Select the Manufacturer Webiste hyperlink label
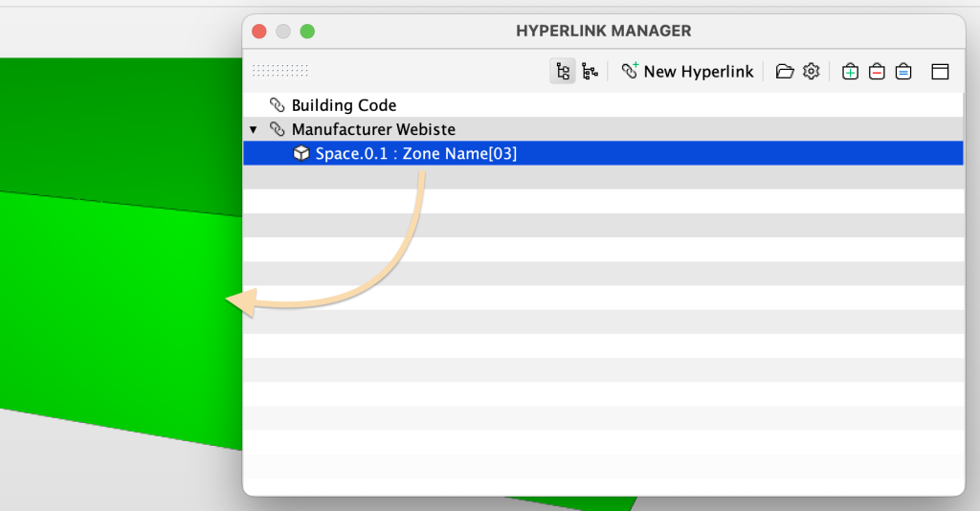Screen dimensions: 980x511 (373, 129)
